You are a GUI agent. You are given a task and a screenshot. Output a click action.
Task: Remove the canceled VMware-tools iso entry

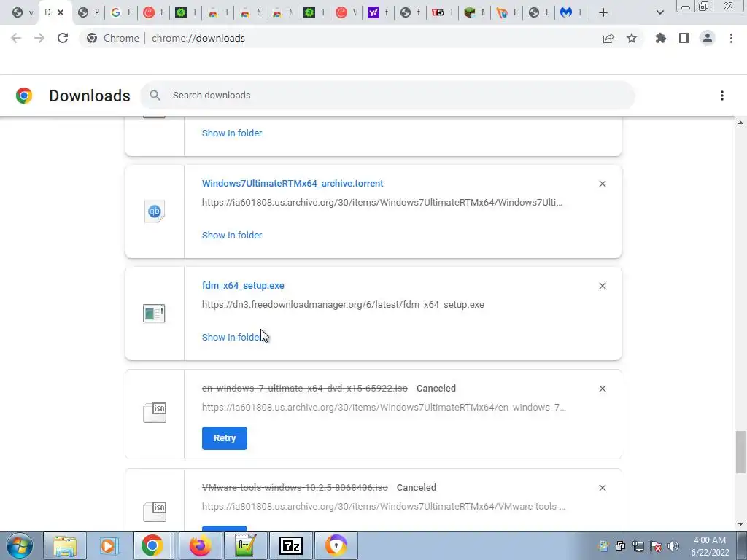[603, 488]
